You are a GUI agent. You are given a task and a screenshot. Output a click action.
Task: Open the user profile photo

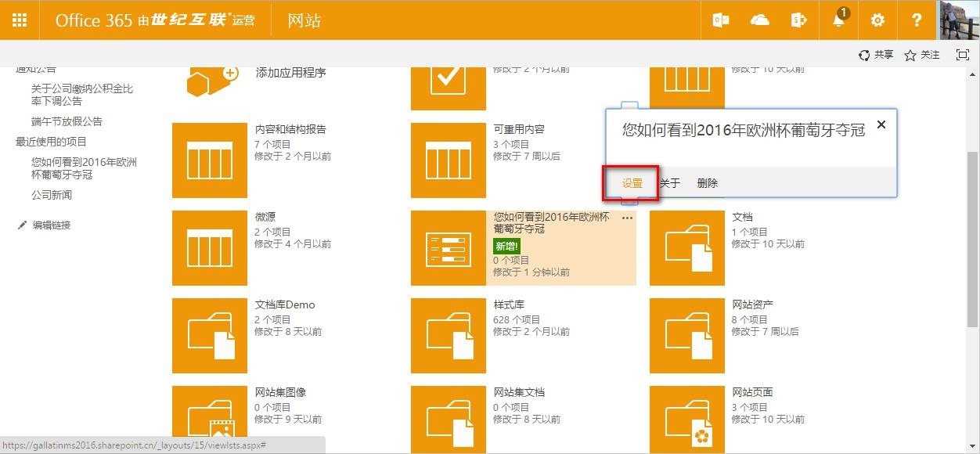point(959,20)
